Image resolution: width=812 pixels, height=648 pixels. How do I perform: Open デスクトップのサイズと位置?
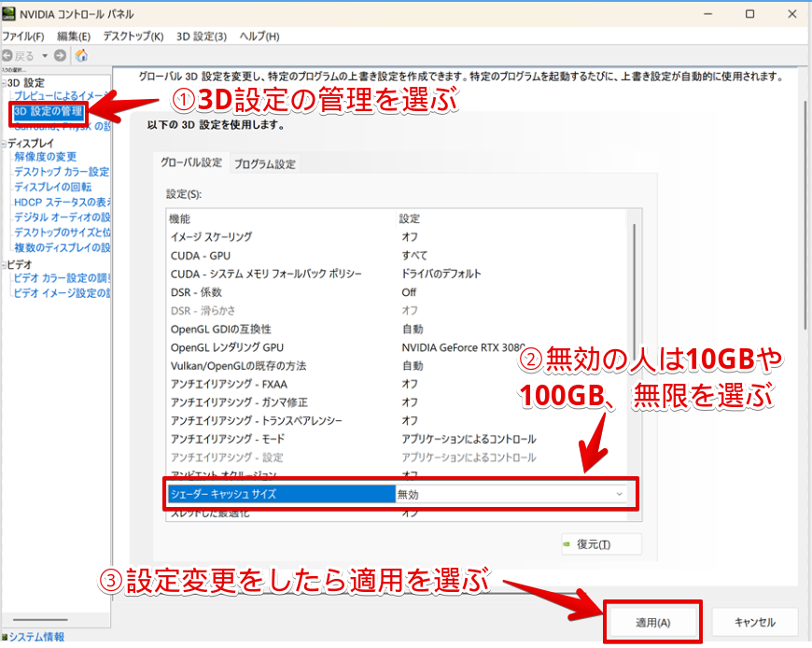coord(63,232)
